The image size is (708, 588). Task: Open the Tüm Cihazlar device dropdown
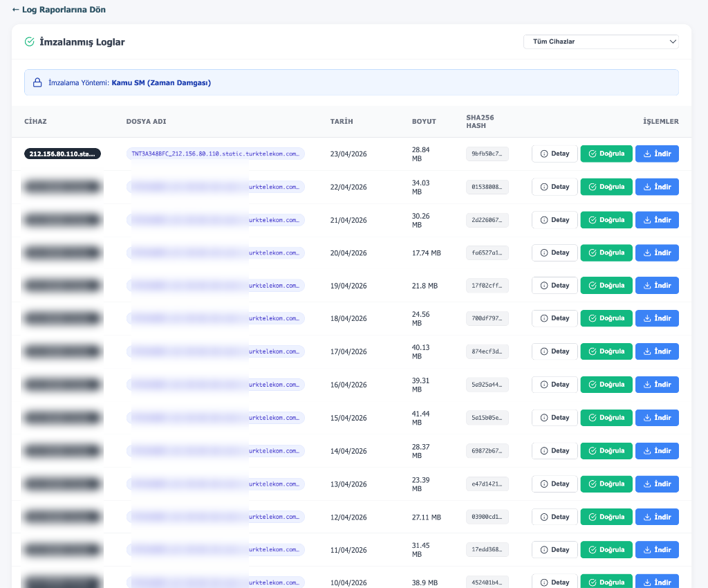coord(601,42)
